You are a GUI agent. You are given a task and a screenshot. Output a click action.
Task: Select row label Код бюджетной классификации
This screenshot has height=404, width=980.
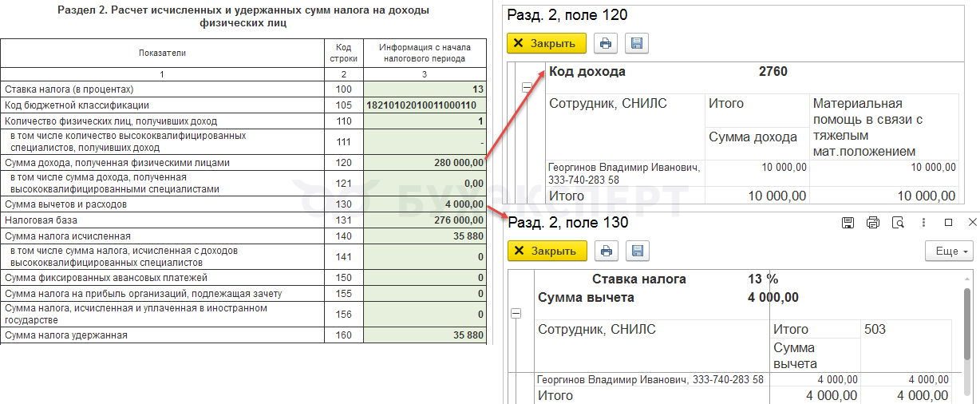(77, 105)
